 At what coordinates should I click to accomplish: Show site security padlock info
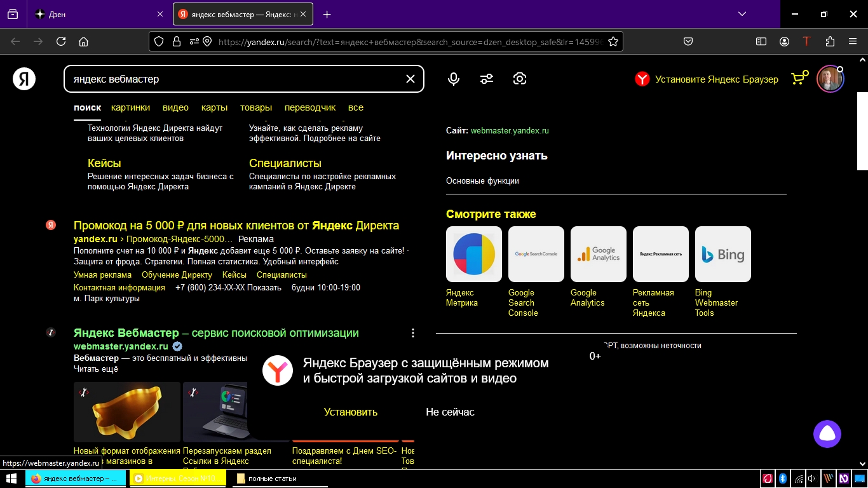tap(177, 41)
